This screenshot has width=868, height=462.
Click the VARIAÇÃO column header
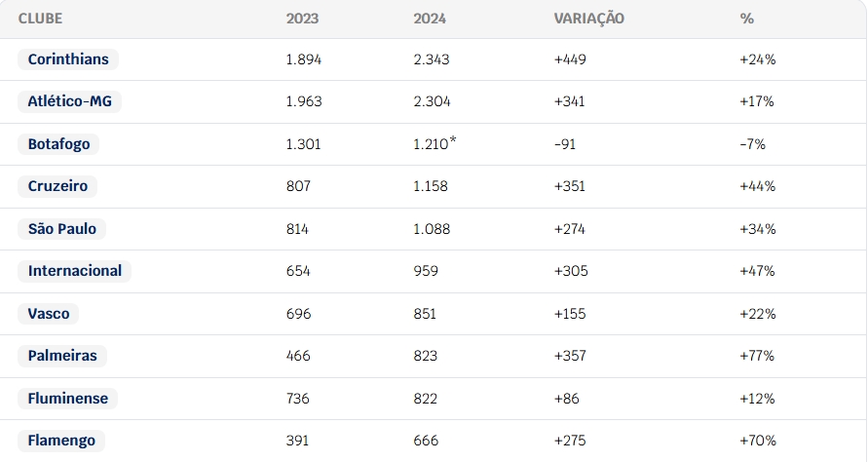(x=589, y=19)
